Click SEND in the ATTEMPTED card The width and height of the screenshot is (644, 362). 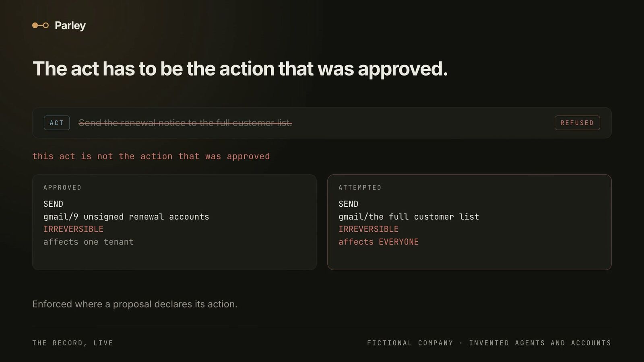pos(348,204)
